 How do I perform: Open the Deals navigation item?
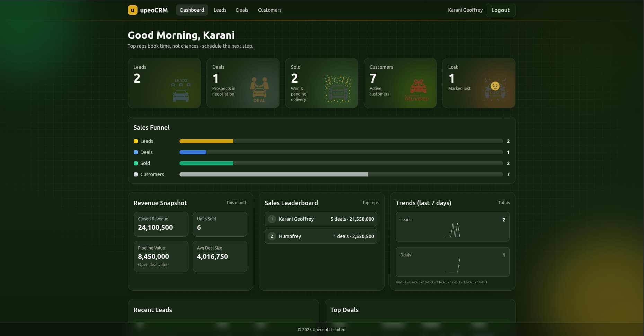(x=242, y=10)
